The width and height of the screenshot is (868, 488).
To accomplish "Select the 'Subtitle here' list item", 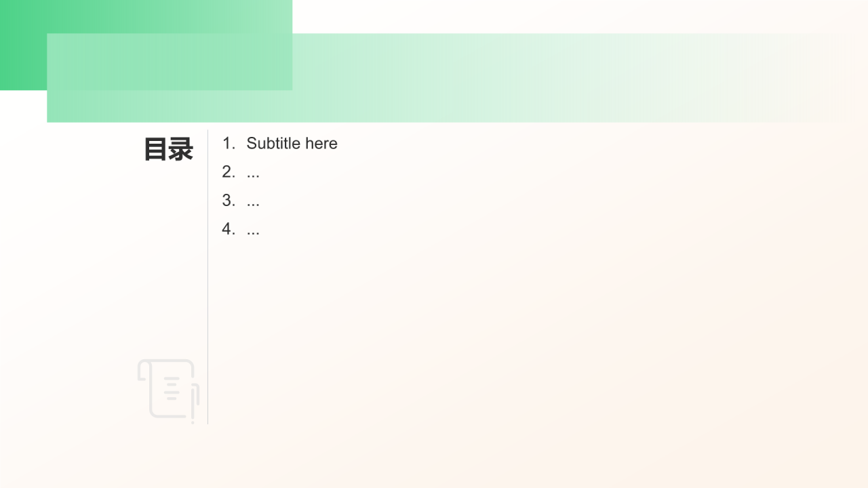I will (279, 143).
